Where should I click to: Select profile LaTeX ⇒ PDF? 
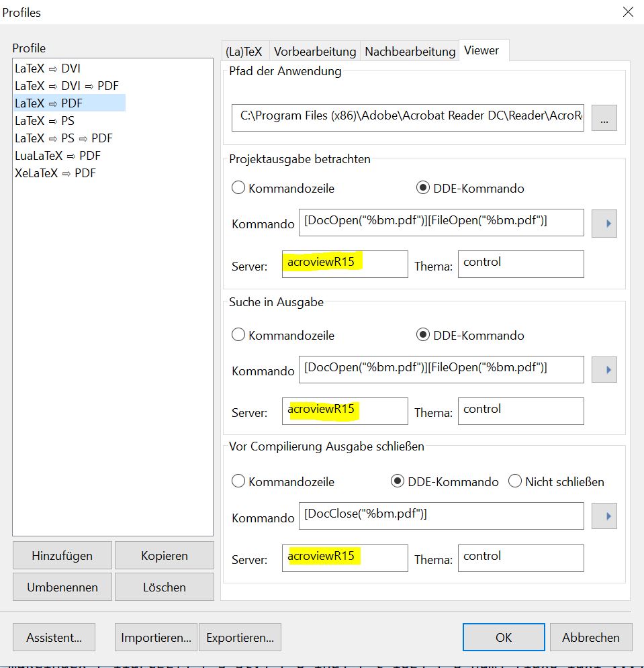coord(69,103)
